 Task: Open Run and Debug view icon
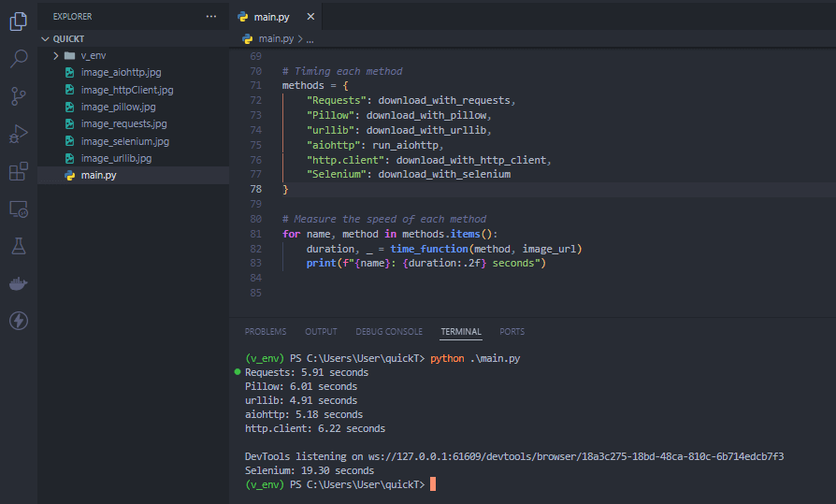pos(19,134)
